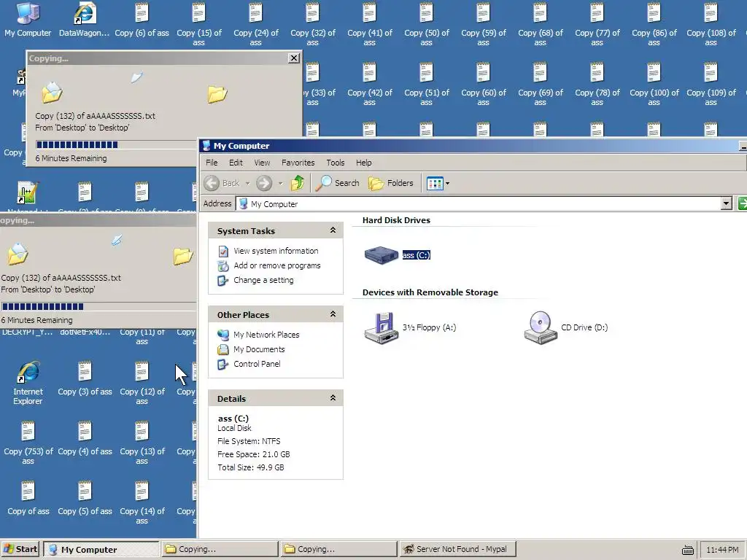Screen dimensions: 747x560
Task: Click the Forward arrow toolbar button
Action: (x=264, y=183)
